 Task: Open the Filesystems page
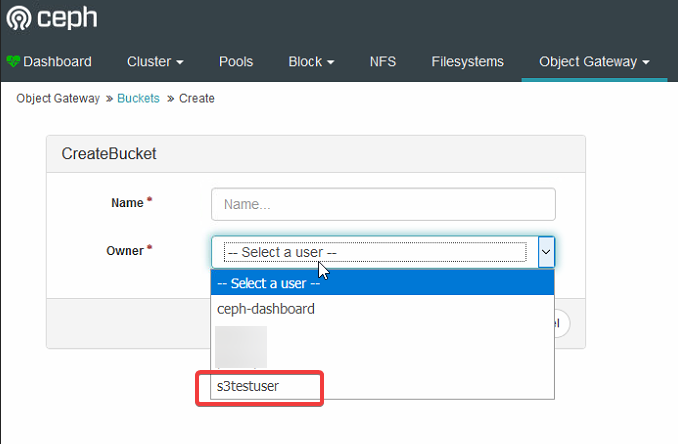tap(467, 61)
